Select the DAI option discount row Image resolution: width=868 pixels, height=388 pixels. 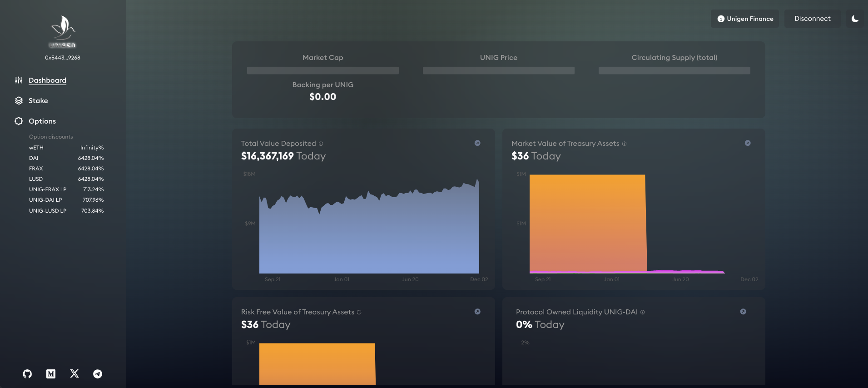point(66,158)
